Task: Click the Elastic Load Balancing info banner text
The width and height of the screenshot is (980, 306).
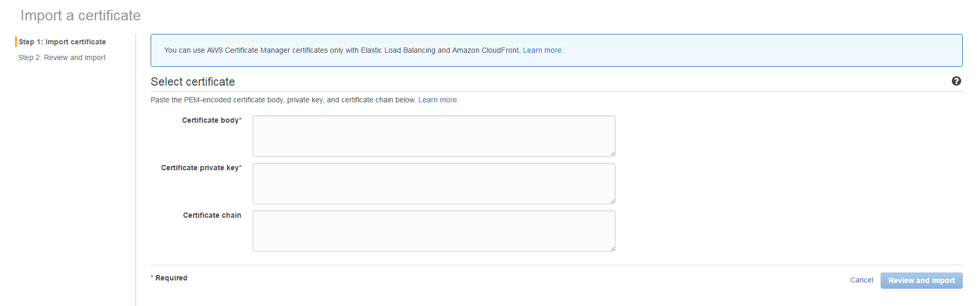Action: [x=342, y=50]
